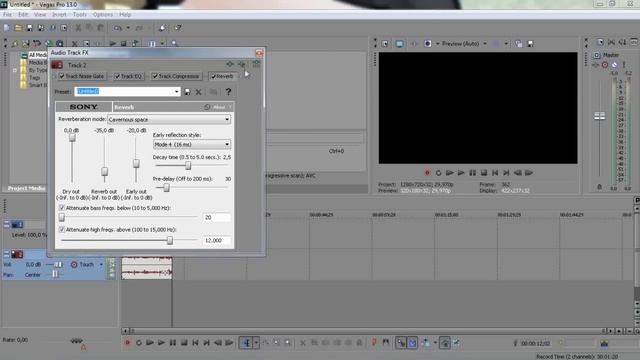Screen dimensions: 640x360
Task: Open the File menu
Action: (x=7, y=14)
